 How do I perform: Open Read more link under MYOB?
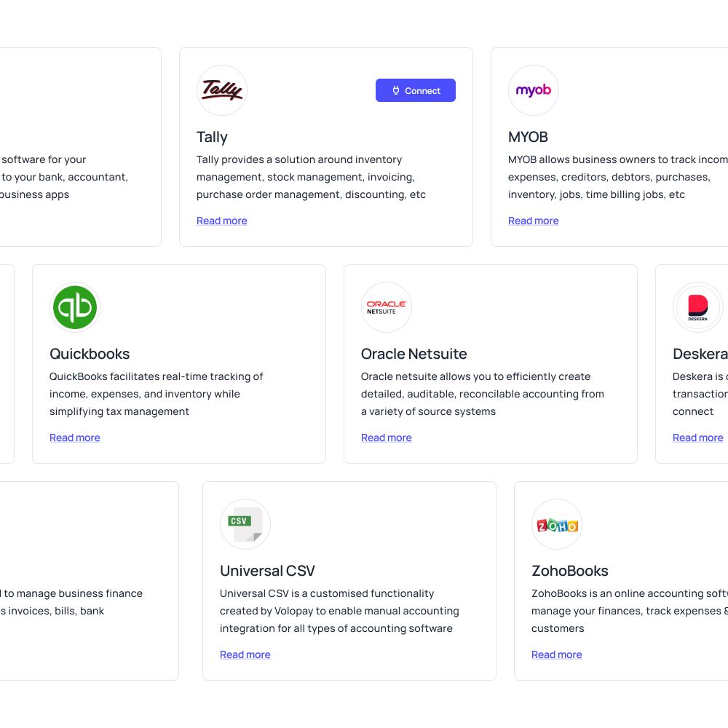534,221
